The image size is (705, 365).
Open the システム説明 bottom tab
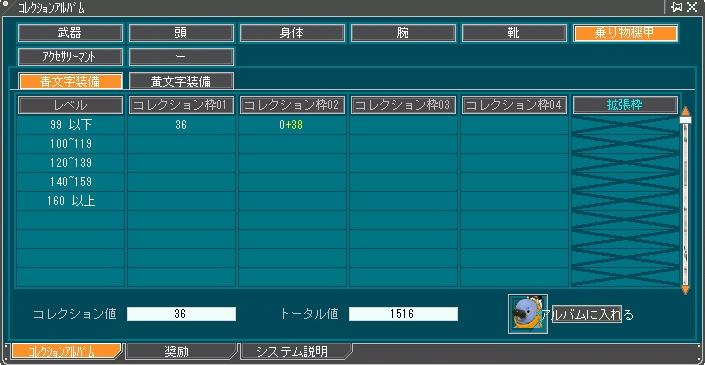(297, 351)
